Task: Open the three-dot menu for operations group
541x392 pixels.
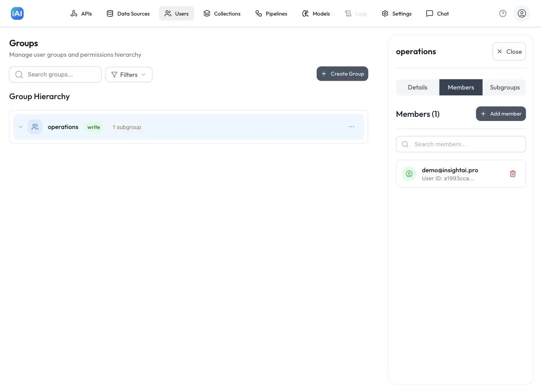Action: [x=351, y=127]
